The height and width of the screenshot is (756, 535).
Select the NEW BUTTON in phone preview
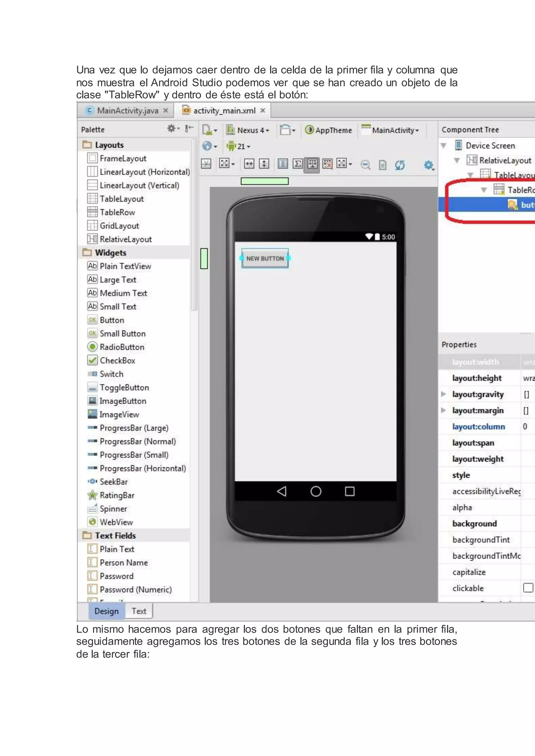pos(265,258)
